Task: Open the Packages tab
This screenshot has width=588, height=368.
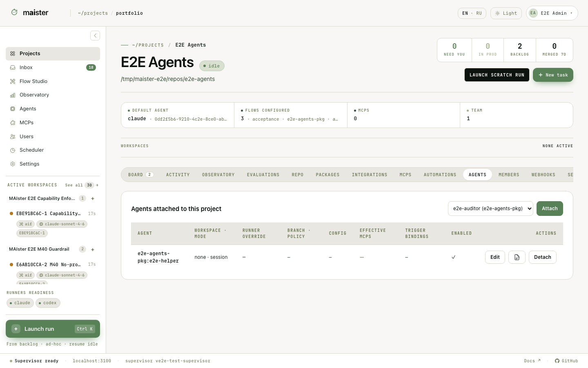Action: click(x=327, y=175)
